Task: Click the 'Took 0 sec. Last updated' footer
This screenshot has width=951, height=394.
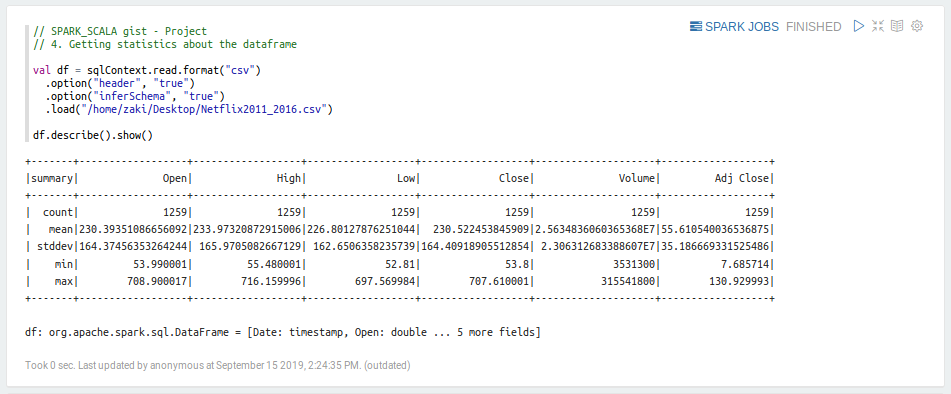Action: [218, 366]
